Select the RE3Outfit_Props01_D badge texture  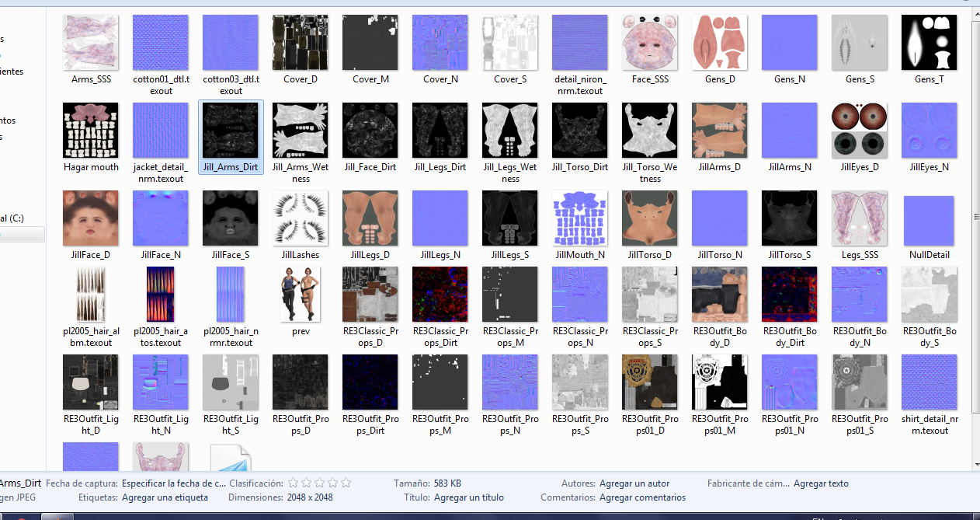650,382
